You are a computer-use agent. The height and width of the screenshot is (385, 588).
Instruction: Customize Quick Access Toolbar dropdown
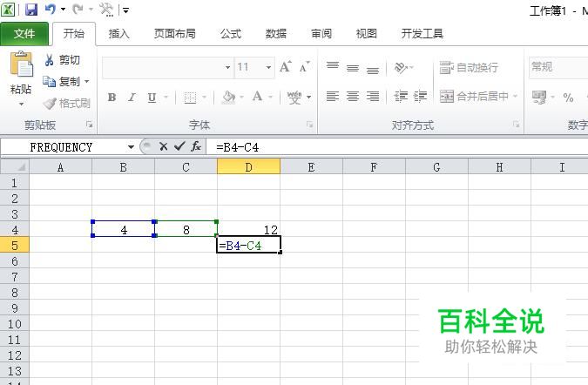coord(126,10)
